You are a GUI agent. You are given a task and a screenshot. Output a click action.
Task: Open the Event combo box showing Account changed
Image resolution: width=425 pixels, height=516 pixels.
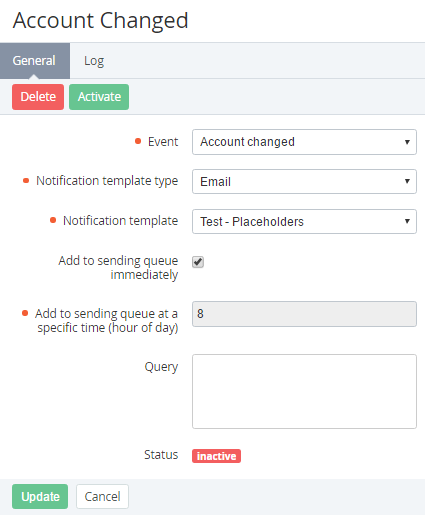point(304,142)
